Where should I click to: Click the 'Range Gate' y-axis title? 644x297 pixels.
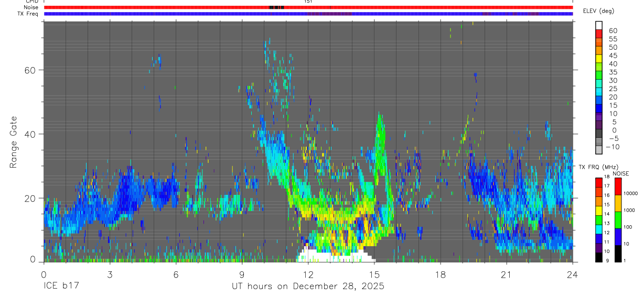tap(14, 141)
